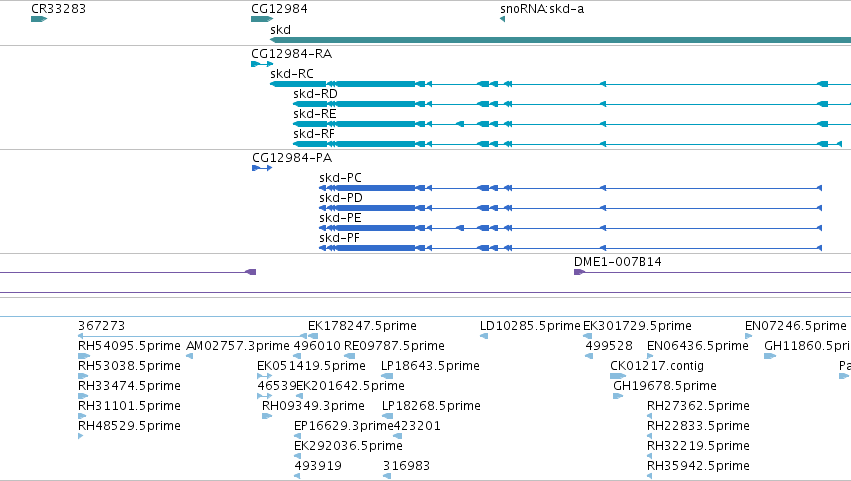Select the 367273 feature label
Viewport: 851px width, 481px height.
[101, 326]
